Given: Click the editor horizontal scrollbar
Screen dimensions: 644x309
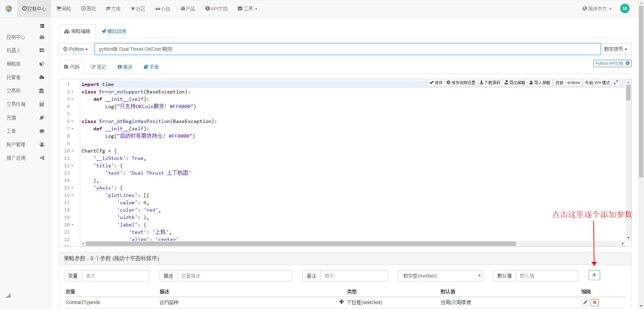Looking at the screenshot, I should point(301,244).
